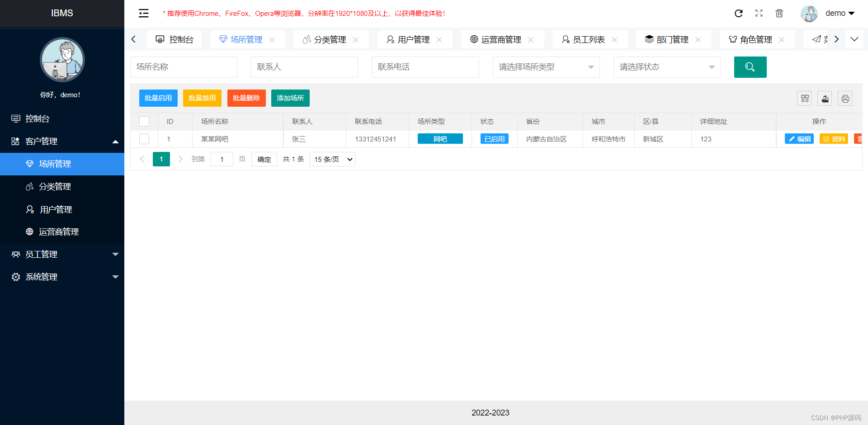
Task: Click the IBMS logo title
Action: 62,13
